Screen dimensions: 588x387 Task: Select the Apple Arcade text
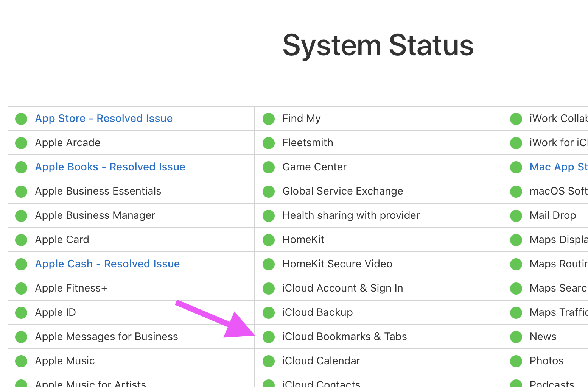pyautogui.click(x=68, y=143)
